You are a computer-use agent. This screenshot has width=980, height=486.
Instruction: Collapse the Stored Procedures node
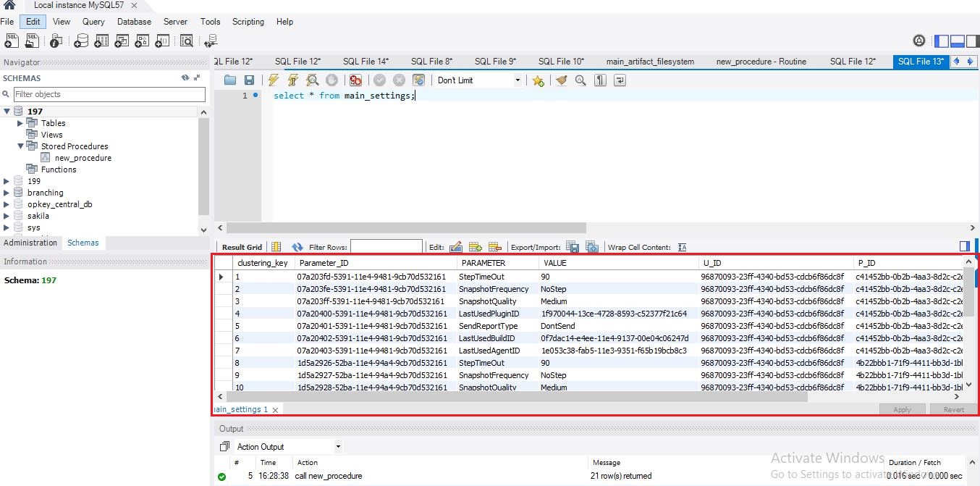[x=20, y=146]
